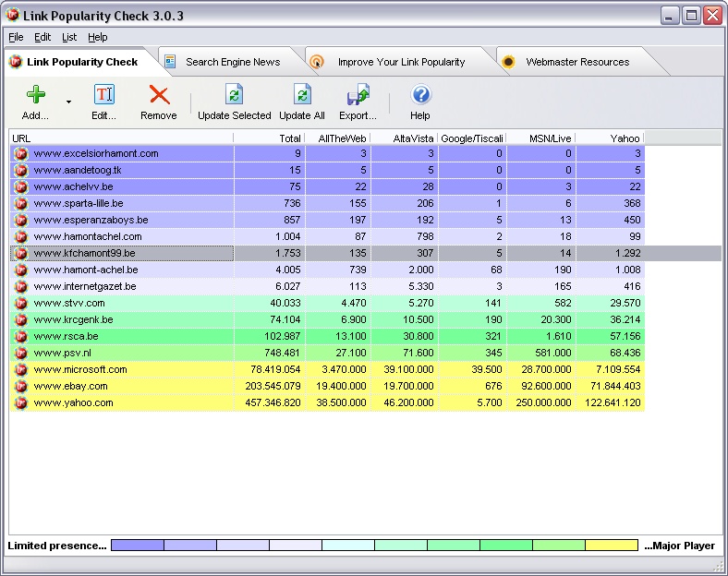Screen dimensions: 728x576
Task: Click Total value 203.545.079 for ebay
Action: coord(273,387)
